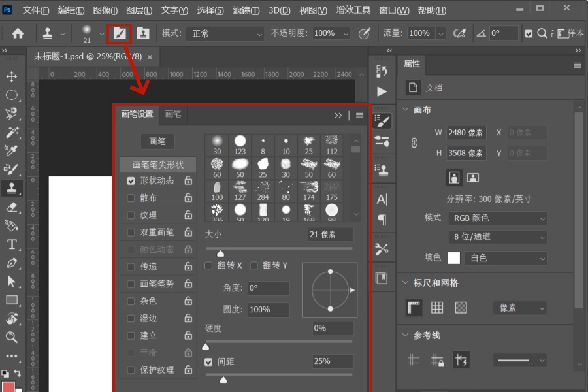
Task: Click the 填色 white color swatch
Action: [454, 258]
